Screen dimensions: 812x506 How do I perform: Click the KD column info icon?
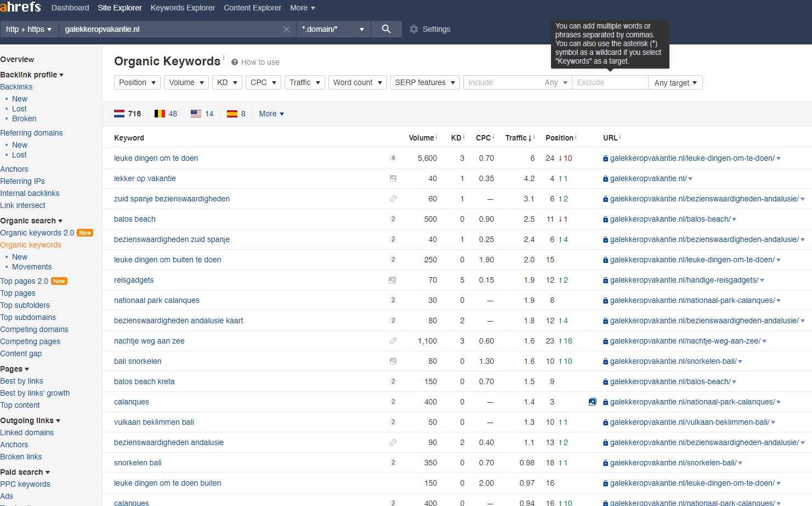pos(464,137)
